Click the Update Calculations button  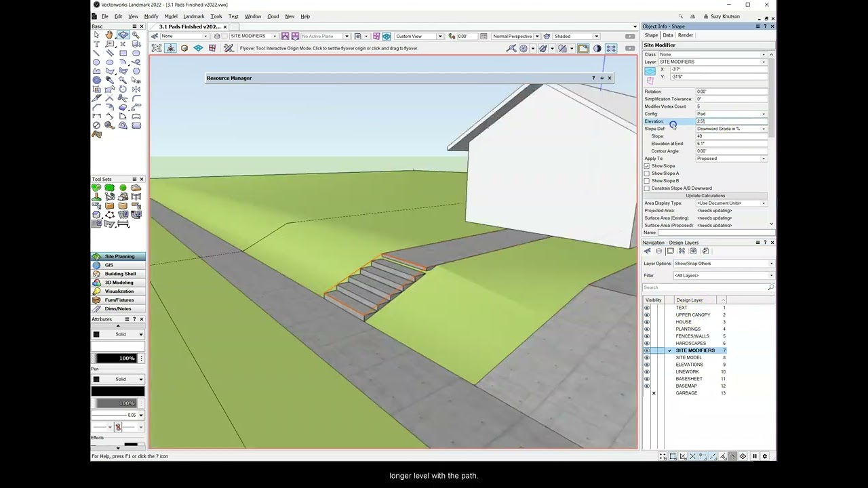click(705, 196)
